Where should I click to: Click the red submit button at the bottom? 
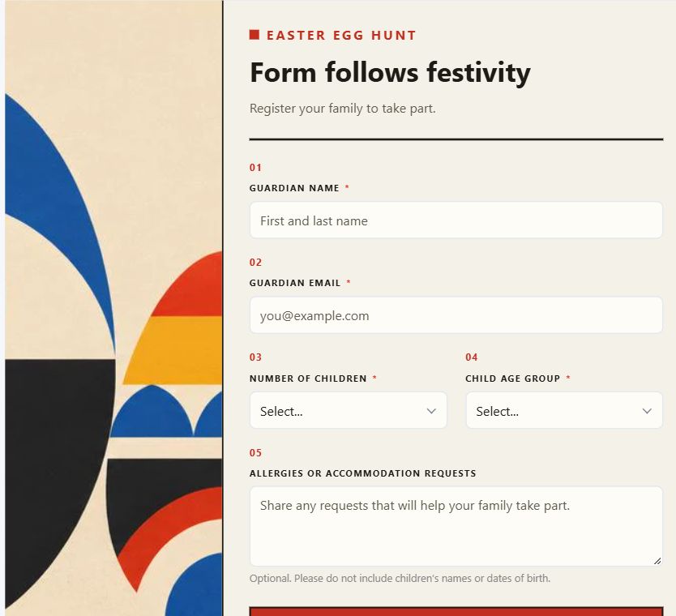(x=456, y=611)
